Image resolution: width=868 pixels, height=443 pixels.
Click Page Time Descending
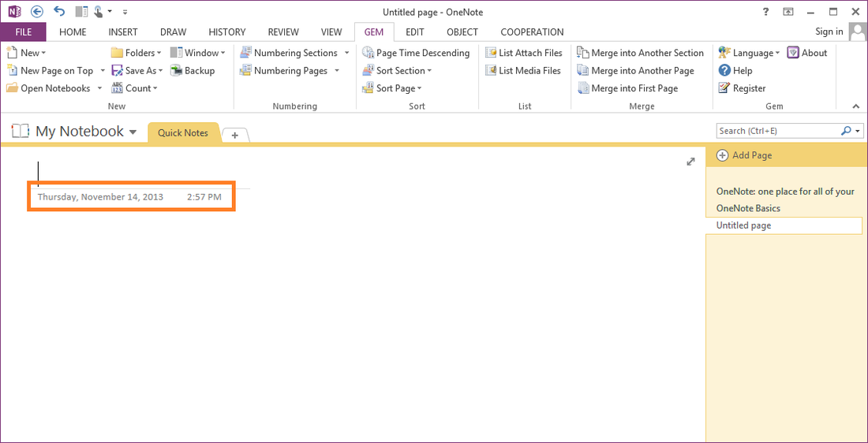coord(416,53)
